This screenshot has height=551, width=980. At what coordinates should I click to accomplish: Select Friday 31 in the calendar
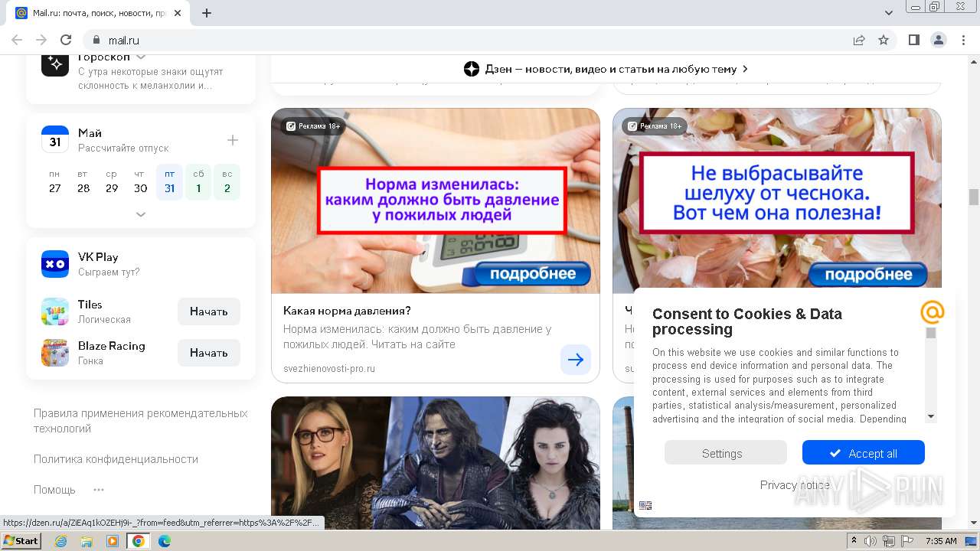click(169, 181)
